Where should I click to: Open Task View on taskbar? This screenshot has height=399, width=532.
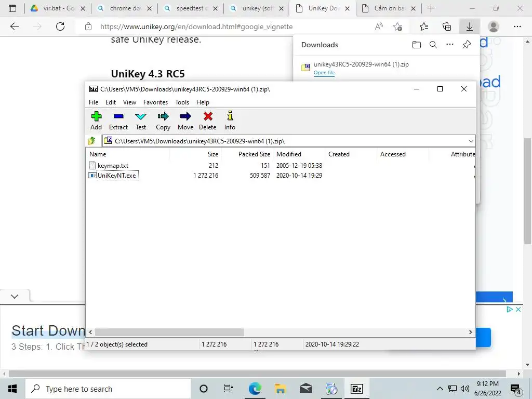click(229, 389)
